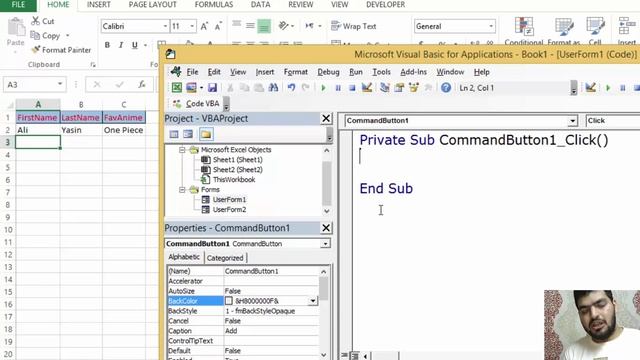640x360 pixels.
Task: Open the FILE tab in Excel
Action: click(18, 5)
